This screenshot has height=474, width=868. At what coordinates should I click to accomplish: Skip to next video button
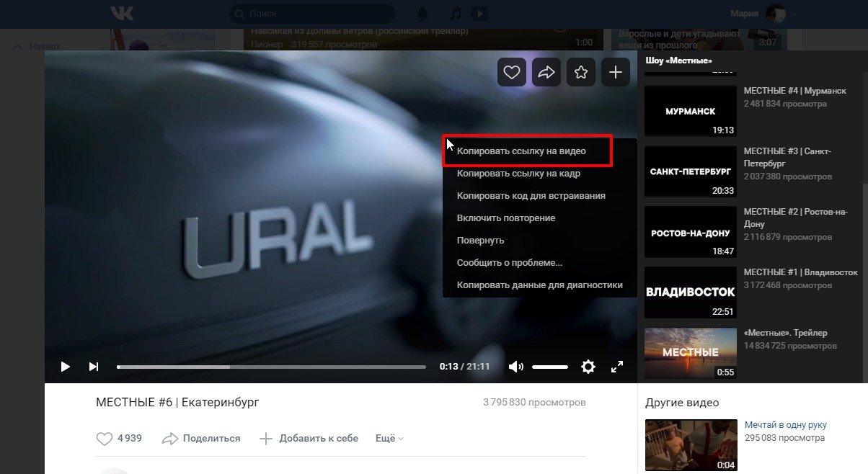tap(94, 367)
